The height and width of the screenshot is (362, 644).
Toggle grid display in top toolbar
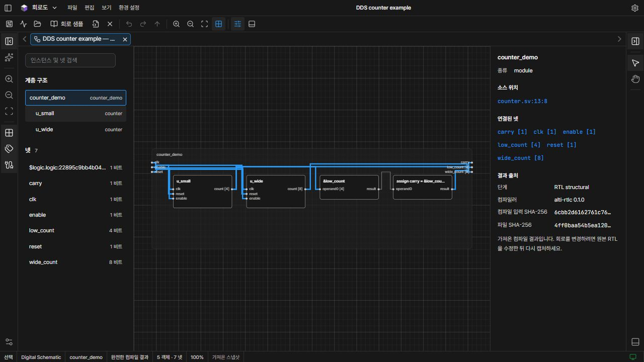click(218, 24)
